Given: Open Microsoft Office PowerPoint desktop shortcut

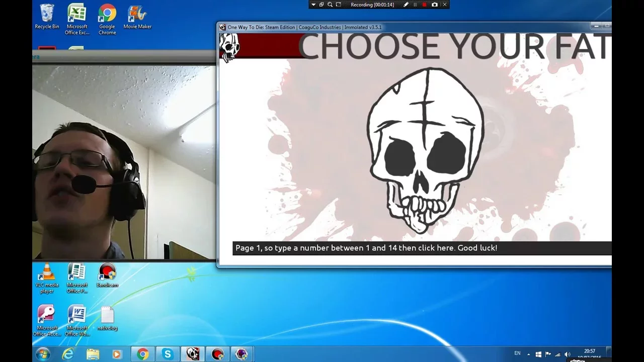Looking at the screenshot, I should click(x=77, y=279).
